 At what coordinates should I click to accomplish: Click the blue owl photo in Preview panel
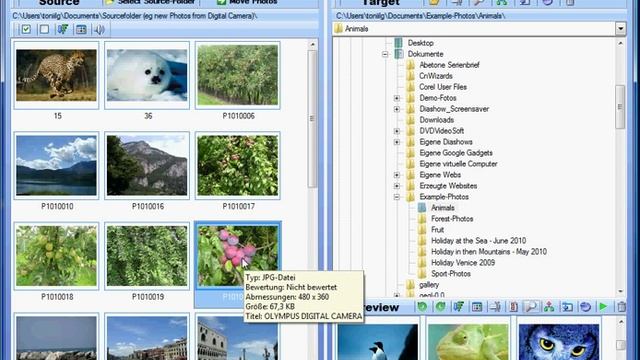pos(559,342)
